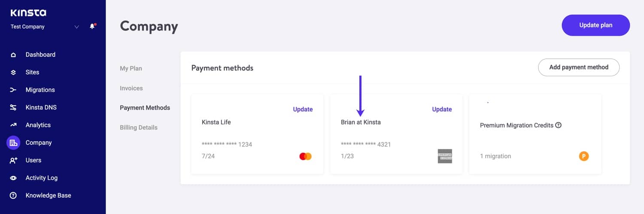The width and height of the screenshot is (644, 214).
Task: Click the 7/24 expiry date
Action: (x=208, y=156)
